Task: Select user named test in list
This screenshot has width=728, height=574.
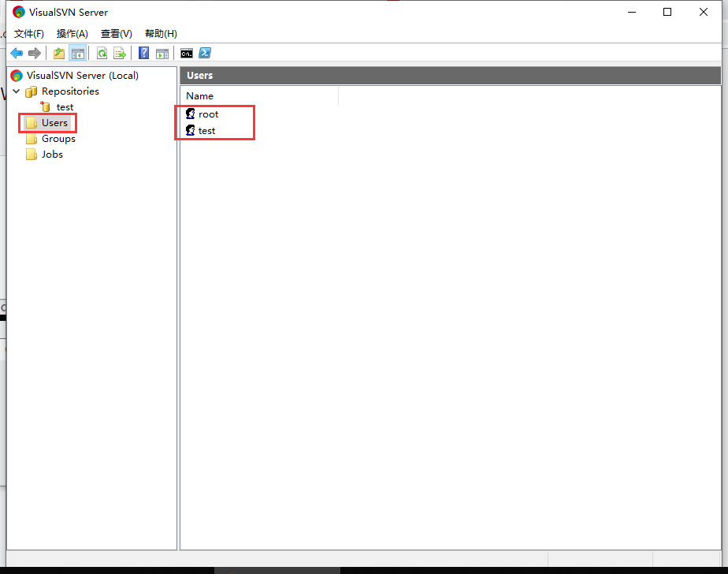Action: coord(206,131)
